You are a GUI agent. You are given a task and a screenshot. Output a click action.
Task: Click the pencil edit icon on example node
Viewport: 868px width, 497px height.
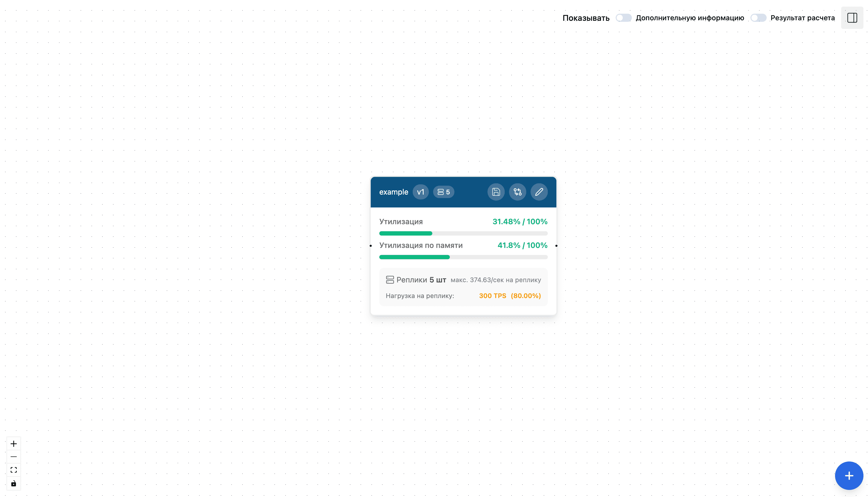[x=539, y=192]
